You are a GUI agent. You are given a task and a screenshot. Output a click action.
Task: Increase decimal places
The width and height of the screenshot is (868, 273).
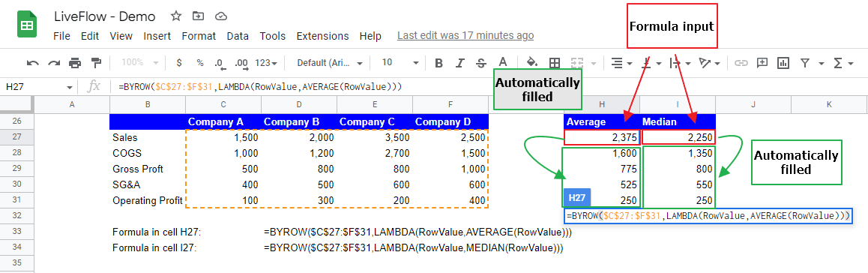tap(241, 63)
